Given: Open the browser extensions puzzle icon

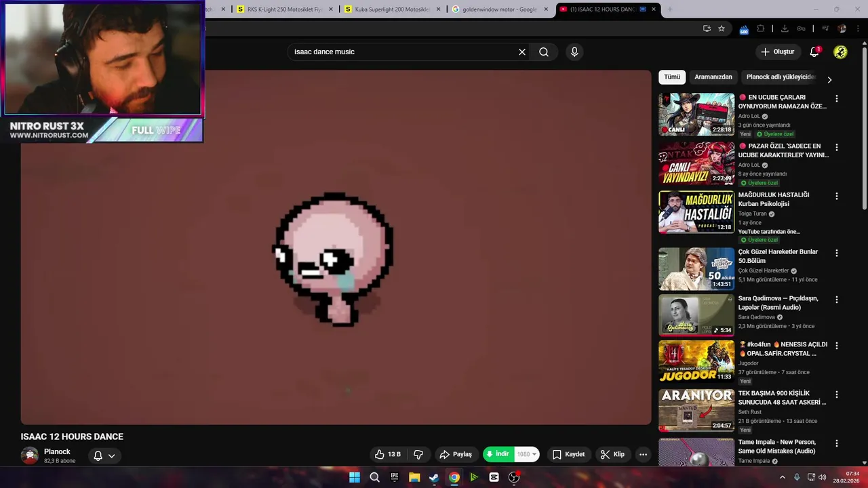Looking at the screenshot, I should tap(761, 28).
